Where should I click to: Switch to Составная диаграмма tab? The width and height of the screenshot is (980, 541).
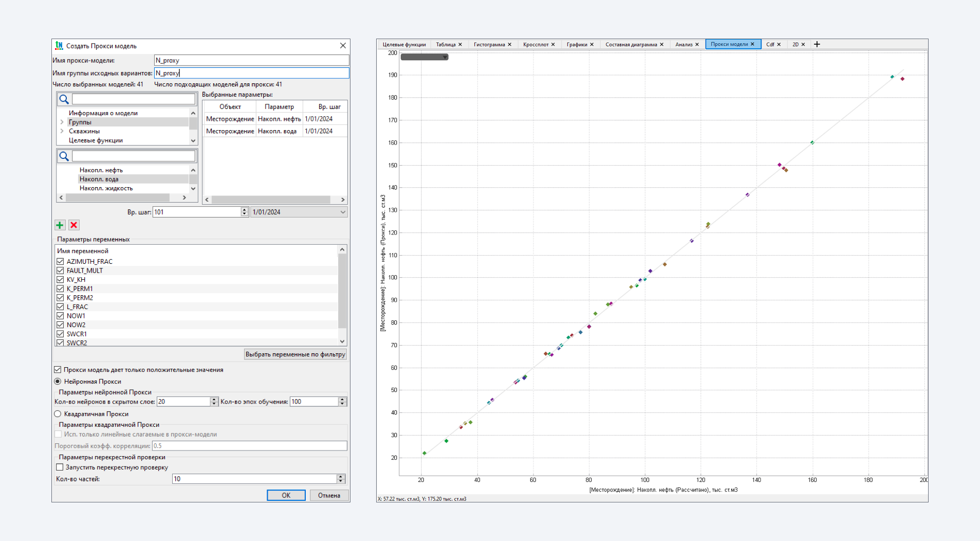click(631, 44)
